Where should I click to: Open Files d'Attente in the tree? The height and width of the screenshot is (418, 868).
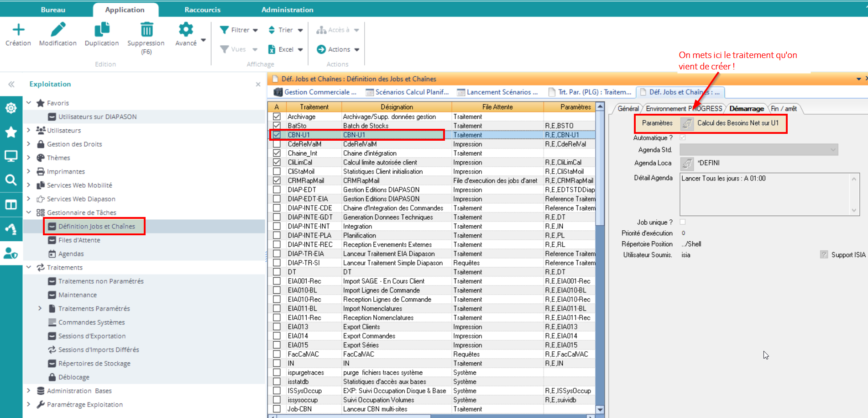[x=79, y=240]
